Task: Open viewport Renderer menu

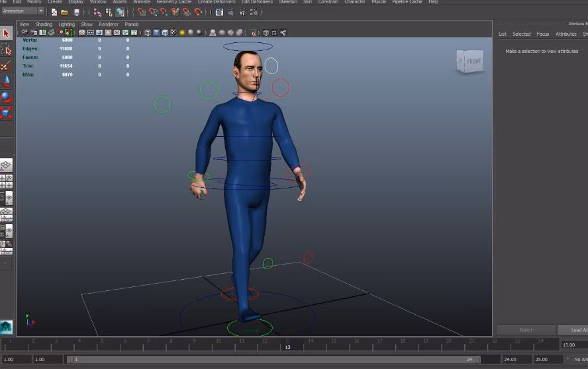Action: (x=109, y=24)
